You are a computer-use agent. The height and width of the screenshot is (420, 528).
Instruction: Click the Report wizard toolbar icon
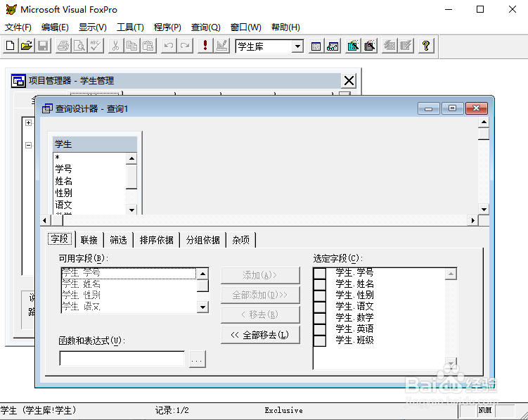(x=369, y=46)
